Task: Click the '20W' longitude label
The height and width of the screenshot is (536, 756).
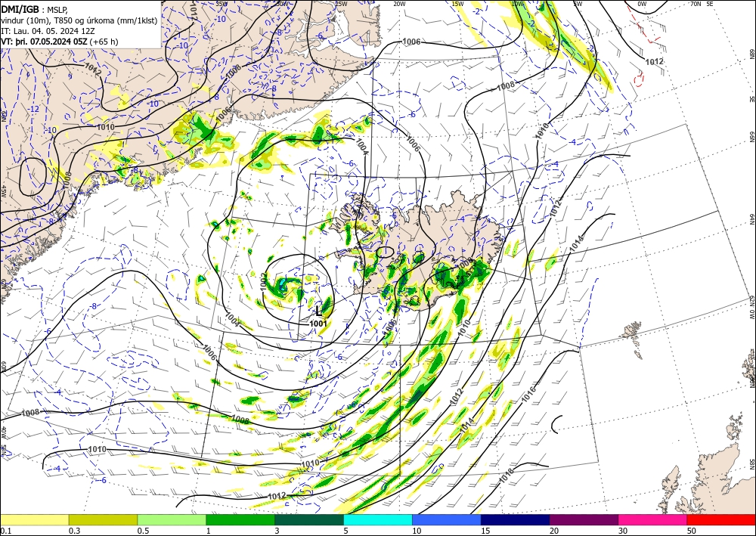Action: point(399,4)
